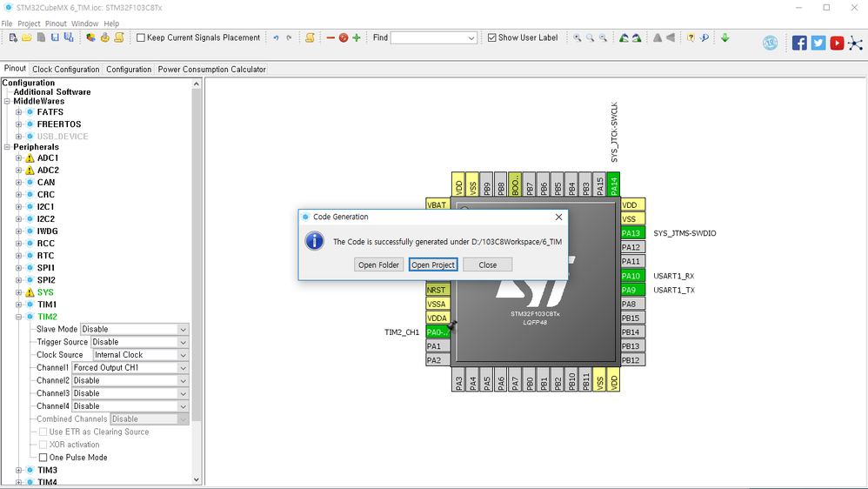Click the multicolored Generate Report icon
This screenshot has height=489, width=868.
click(90, 37)
